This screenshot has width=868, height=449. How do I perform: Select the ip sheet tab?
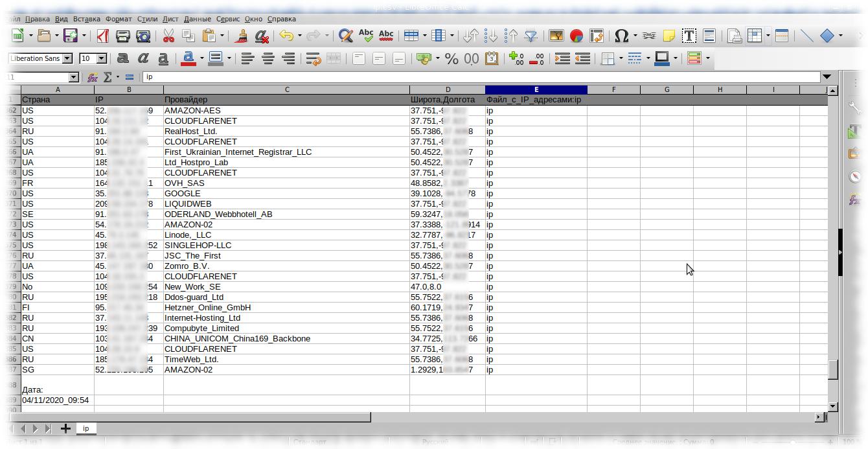[x=86, y=428]
